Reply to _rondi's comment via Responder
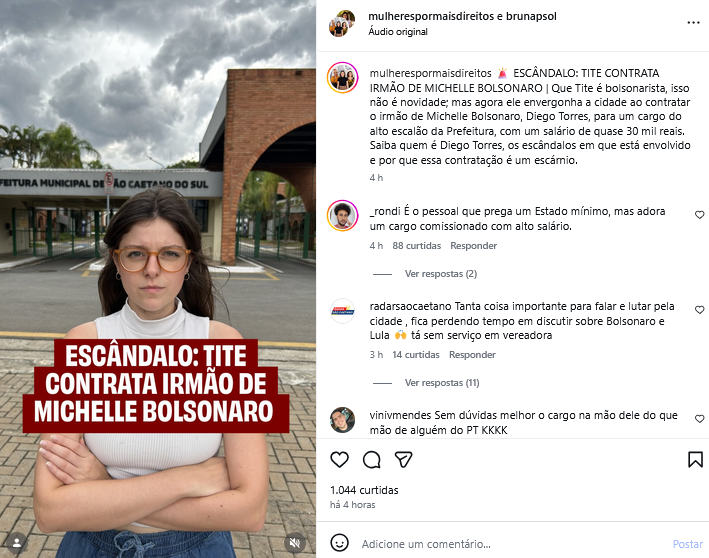709x558 pixels. tap(473, 246)
